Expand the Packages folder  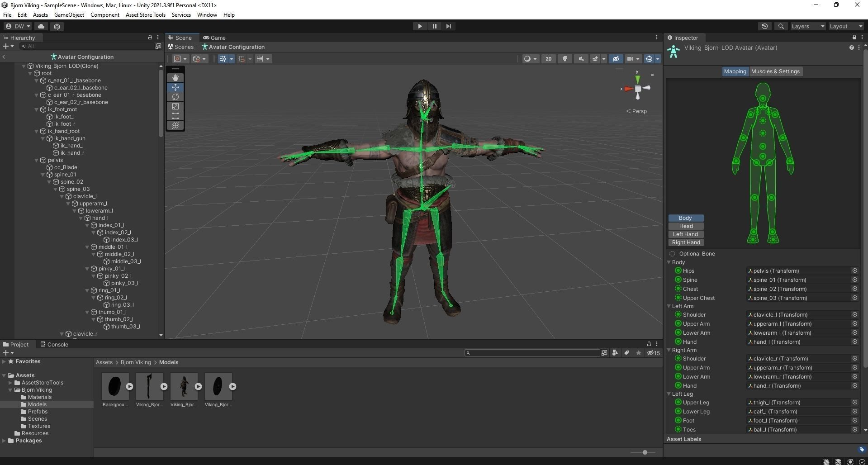4,441
